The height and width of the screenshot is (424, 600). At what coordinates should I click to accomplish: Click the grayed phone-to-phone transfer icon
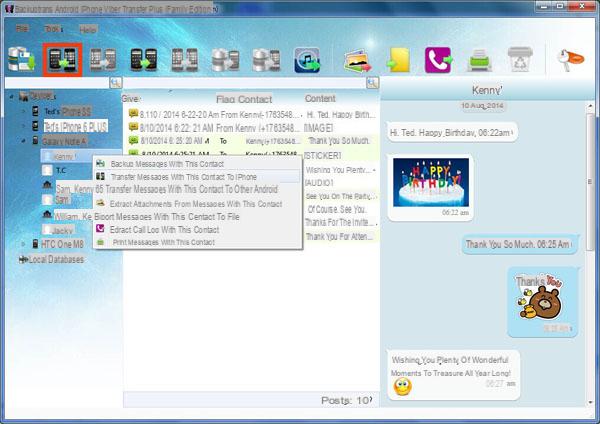pos(103,60)
